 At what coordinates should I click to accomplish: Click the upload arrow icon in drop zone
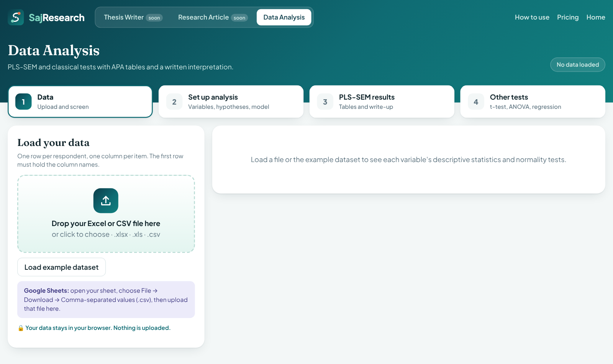106,200
